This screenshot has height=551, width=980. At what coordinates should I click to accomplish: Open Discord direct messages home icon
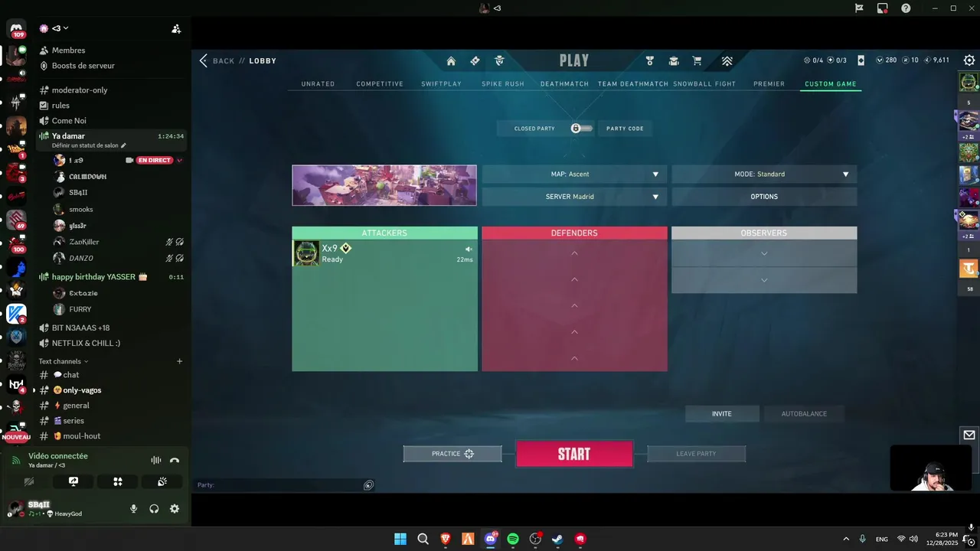pos(16,30)
